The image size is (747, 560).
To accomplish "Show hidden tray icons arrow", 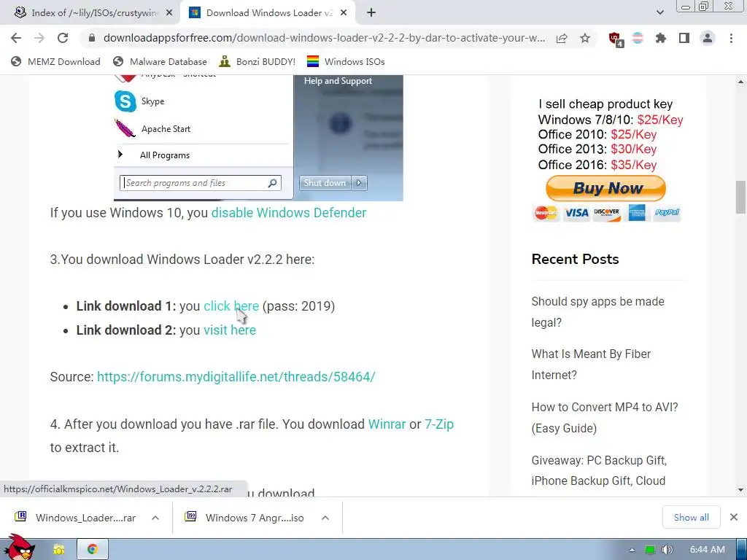I will (x=632, y=550).
